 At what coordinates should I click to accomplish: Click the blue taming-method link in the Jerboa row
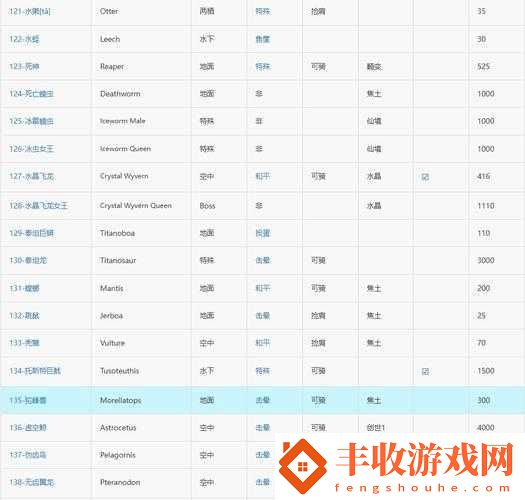(263, 315)
